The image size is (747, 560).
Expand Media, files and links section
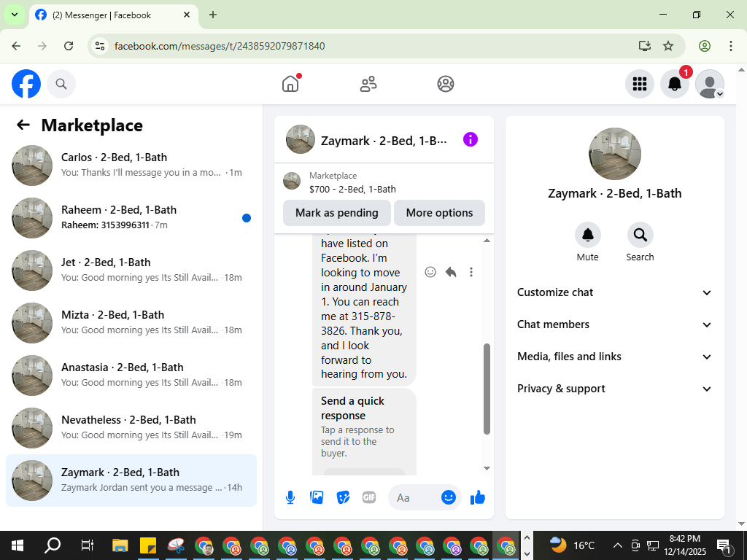tap(614, 357)
